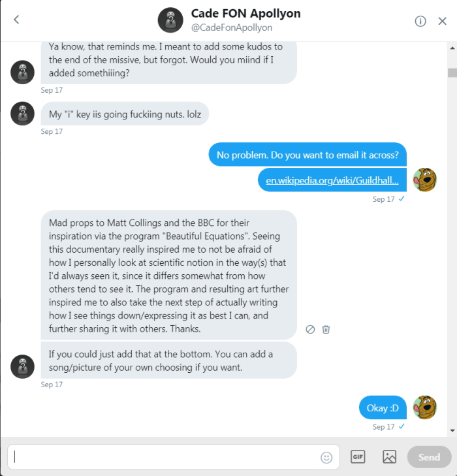Screen dimensions: 457x476
Task: Click inside the message input field
Action: (163, 457)
